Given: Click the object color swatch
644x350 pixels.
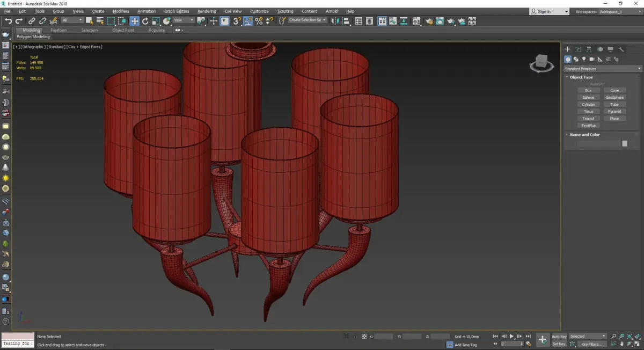Looking at the screenshot, I should tap(625, 143).
